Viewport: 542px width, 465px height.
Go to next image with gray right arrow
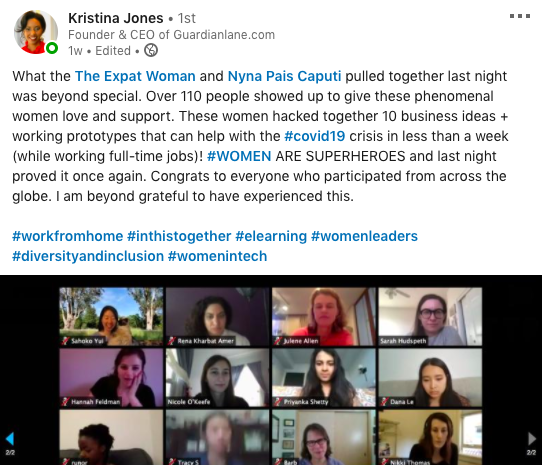pyautogui.click(x=531, y=438)
